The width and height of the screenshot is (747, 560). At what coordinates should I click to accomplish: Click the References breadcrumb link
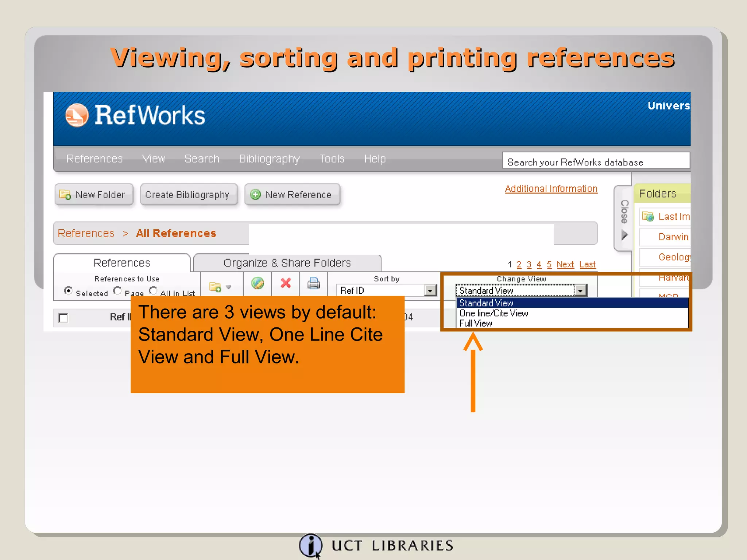tap(86, 233)
